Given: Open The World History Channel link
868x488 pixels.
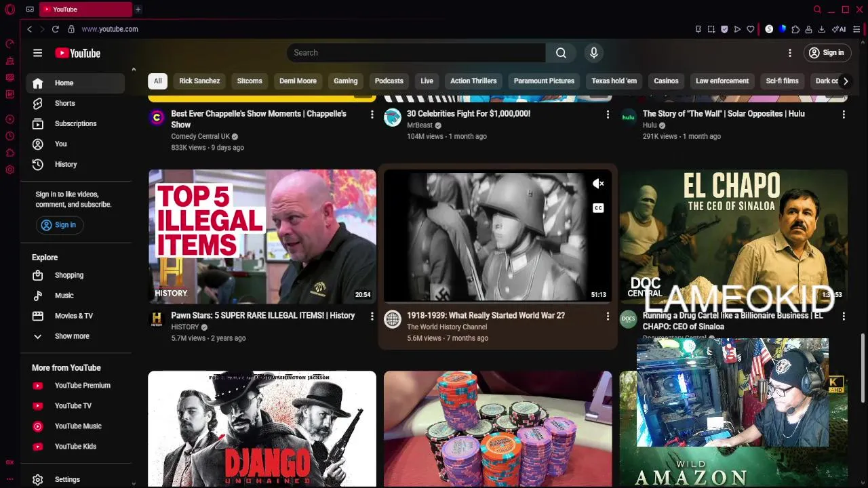Looking at the screenshot, I should [447, 327].
